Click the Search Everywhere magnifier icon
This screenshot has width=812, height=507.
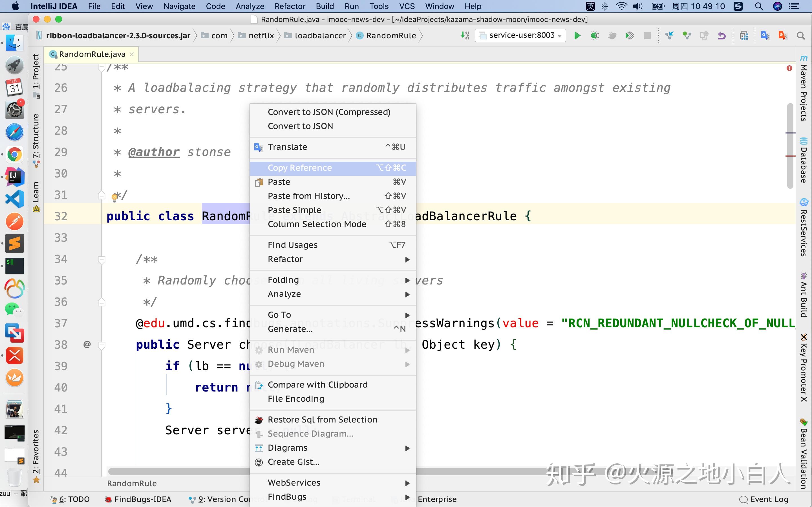click(x=801, y=35)
